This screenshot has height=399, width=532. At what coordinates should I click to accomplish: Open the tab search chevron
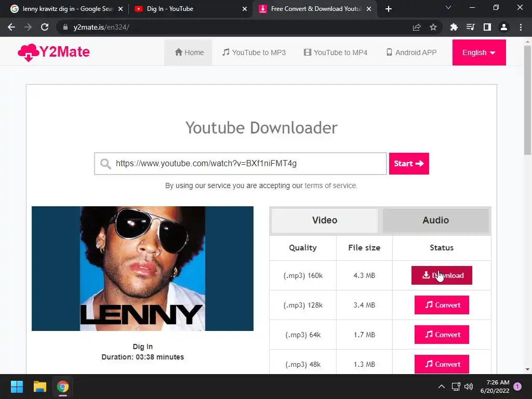click(x=448, y=7)
